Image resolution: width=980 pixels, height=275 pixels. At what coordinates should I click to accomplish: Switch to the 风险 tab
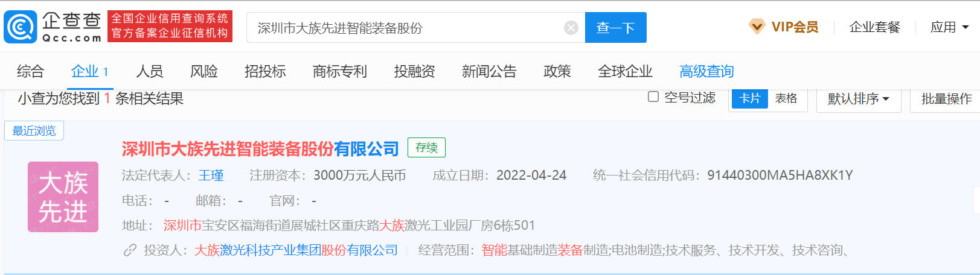(203, 71)
